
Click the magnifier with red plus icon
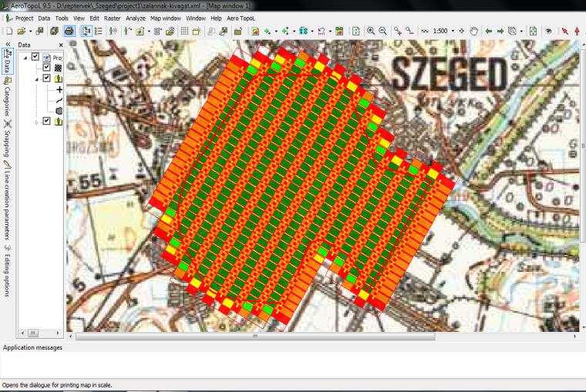click(398, 32)
